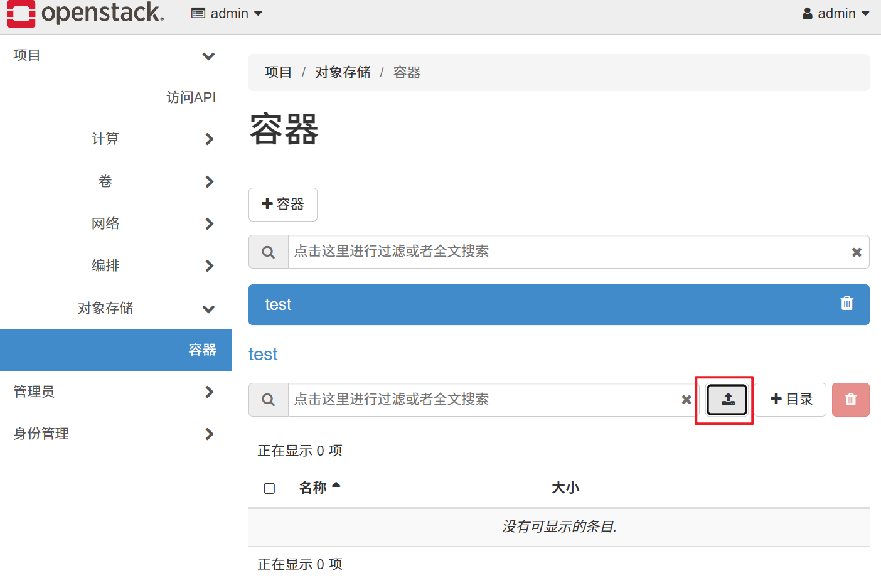
Task: Select the test container row
Action: pyautogui.click(x=559, y=304)
